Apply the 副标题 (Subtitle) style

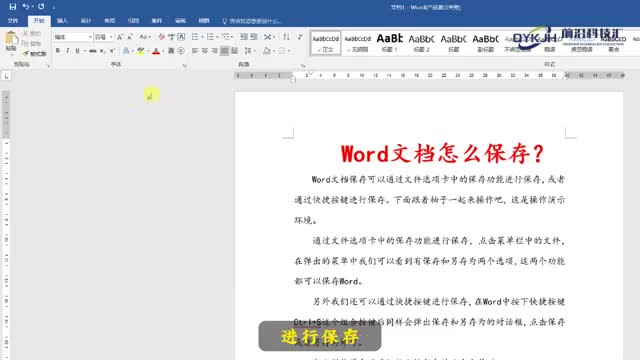(486, 43)
